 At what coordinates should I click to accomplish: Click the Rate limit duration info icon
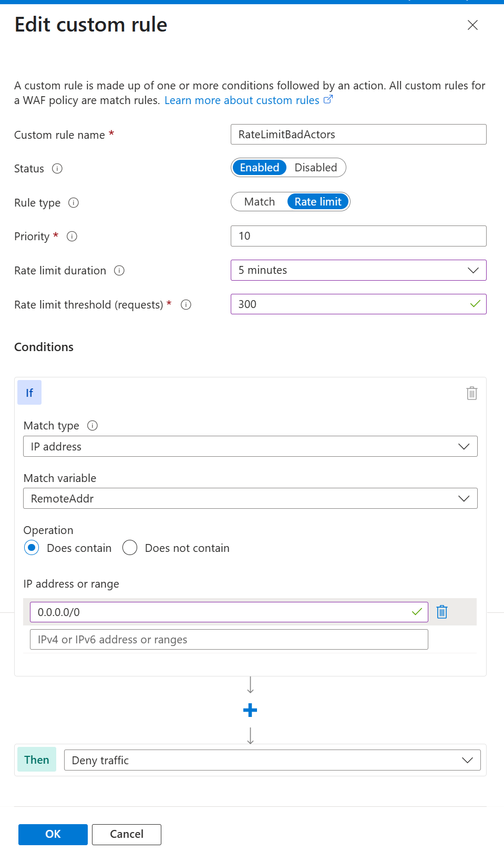coord(119,271)
